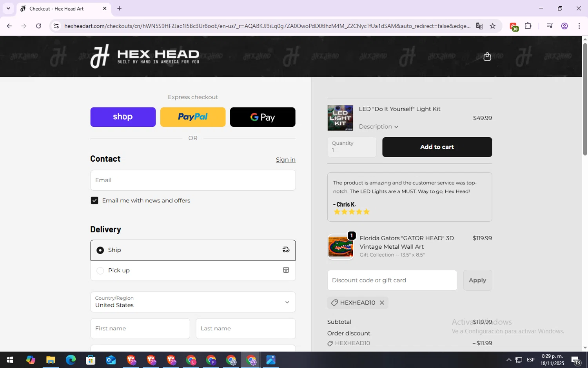Screen dimensions: 588x368
Task: View site information icon in address bar
Action: 56,26
